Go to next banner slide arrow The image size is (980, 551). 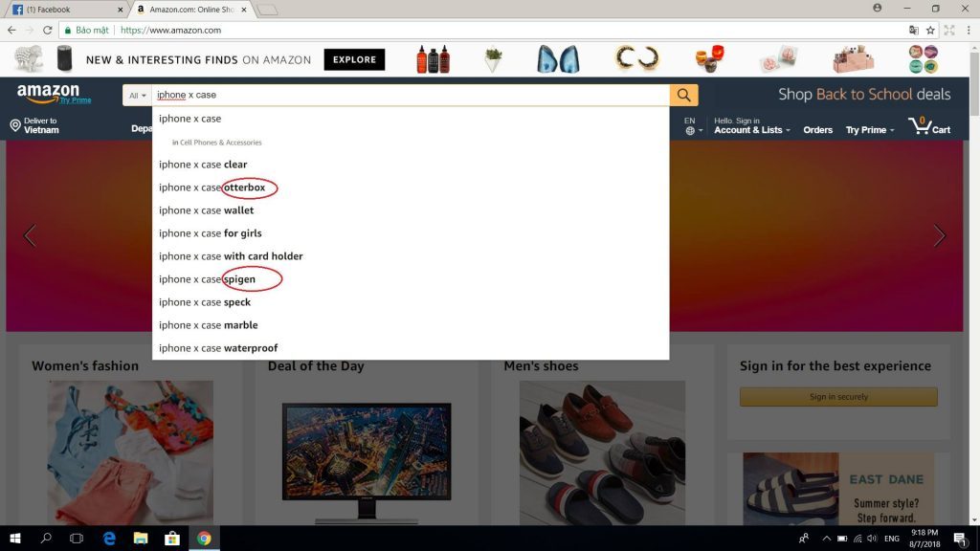click(940, 235)
